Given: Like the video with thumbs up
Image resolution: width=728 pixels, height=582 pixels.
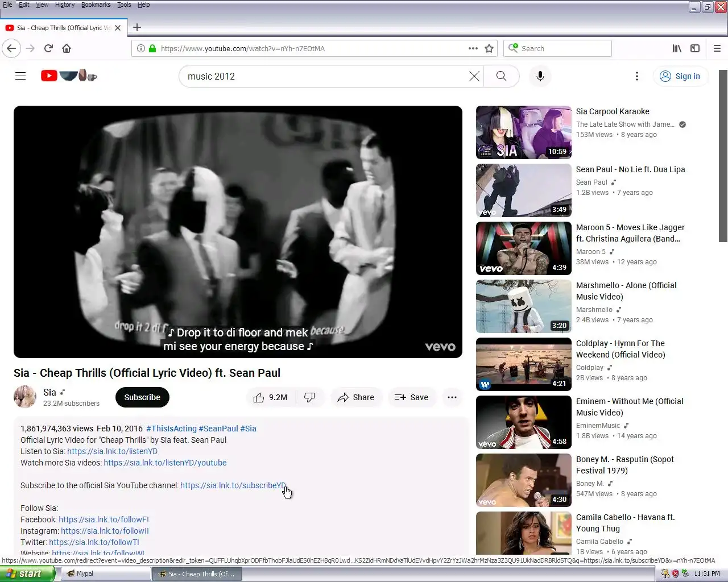Looking at the screenshot, I should [271, 397].
